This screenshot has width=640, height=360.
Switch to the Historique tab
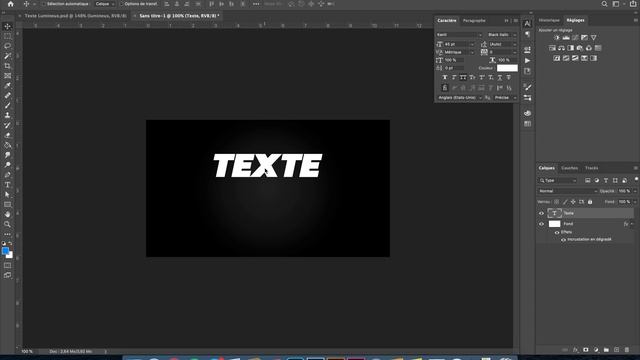pos(549,20)
